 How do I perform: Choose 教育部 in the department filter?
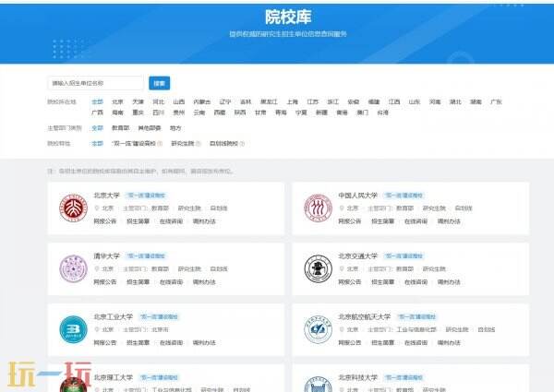tap(120, 128)
